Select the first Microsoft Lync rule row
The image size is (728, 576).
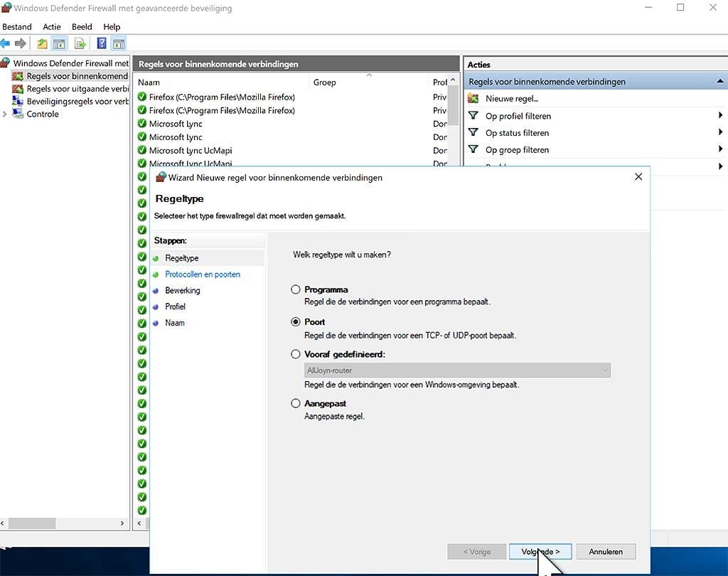tap(291, 124)
